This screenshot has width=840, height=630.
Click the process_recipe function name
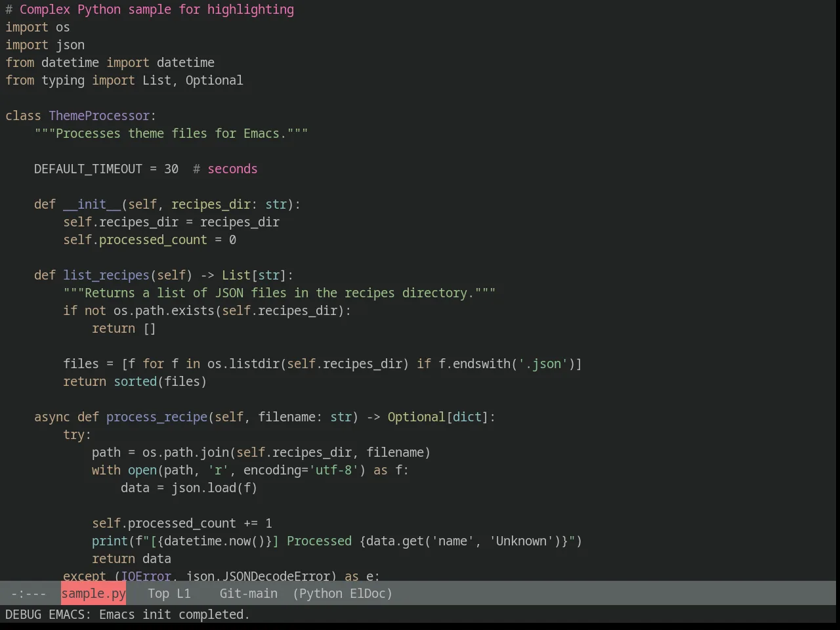click(x=157, y=417)
